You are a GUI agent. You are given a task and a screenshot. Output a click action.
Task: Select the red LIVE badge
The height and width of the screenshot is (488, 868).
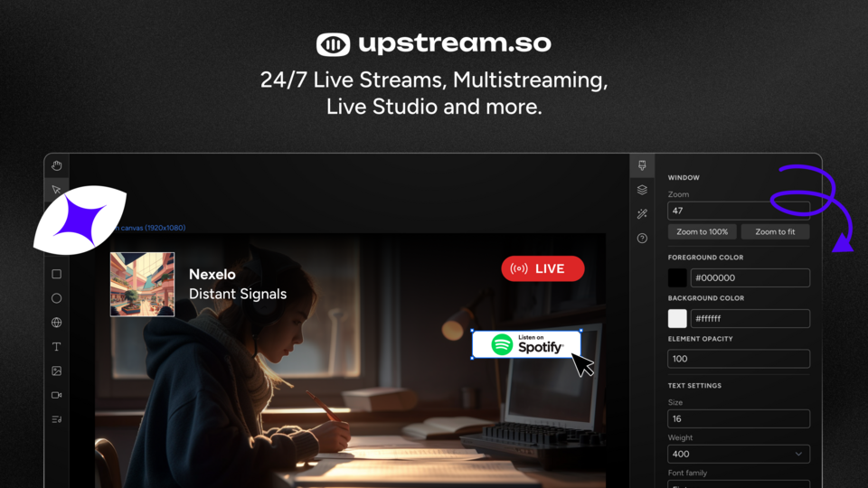pos(542,268)
